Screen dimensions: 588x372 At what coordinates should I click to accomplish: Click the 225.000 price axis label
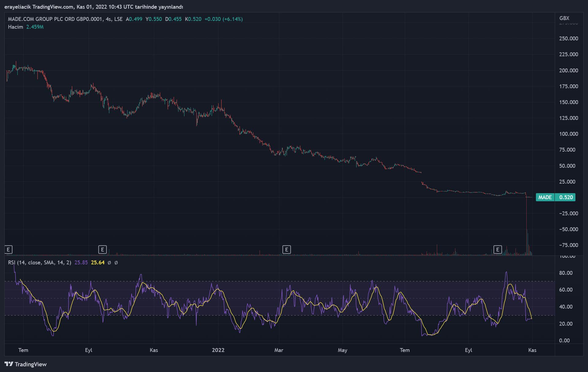click(x=569, y=54)
